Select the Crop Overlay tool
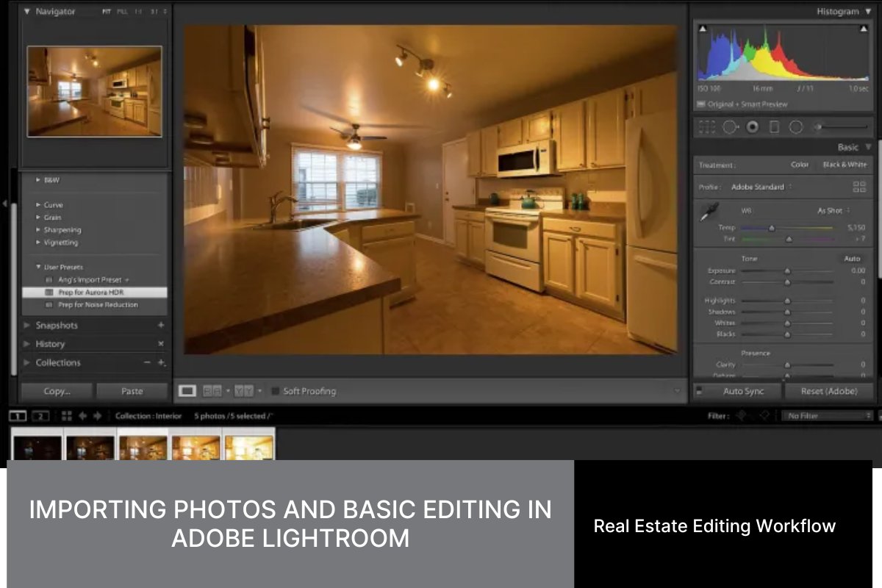Screen dimensions: 882x588 click(x=708, y=126)
